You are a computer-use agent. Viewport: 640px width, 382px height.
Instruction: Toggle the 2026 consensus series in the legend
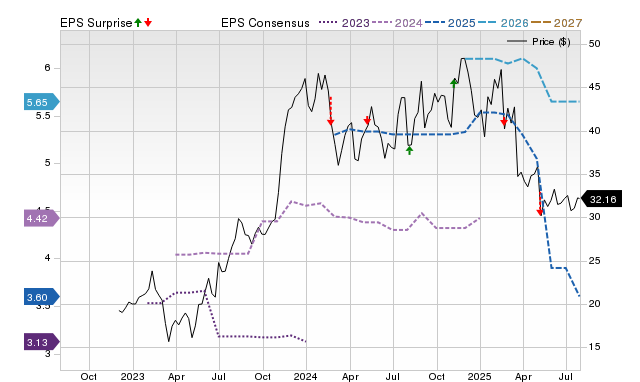pos(503,23)
